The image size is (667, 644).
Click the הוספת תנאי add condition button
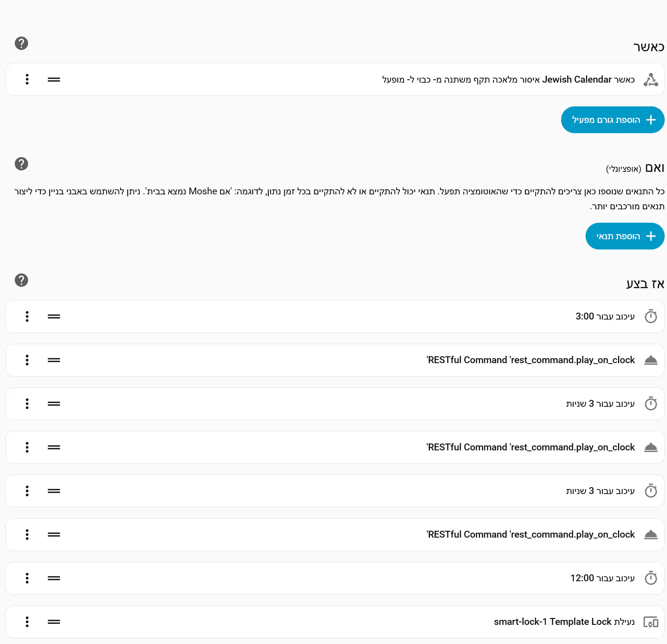[x=625, y=236]
